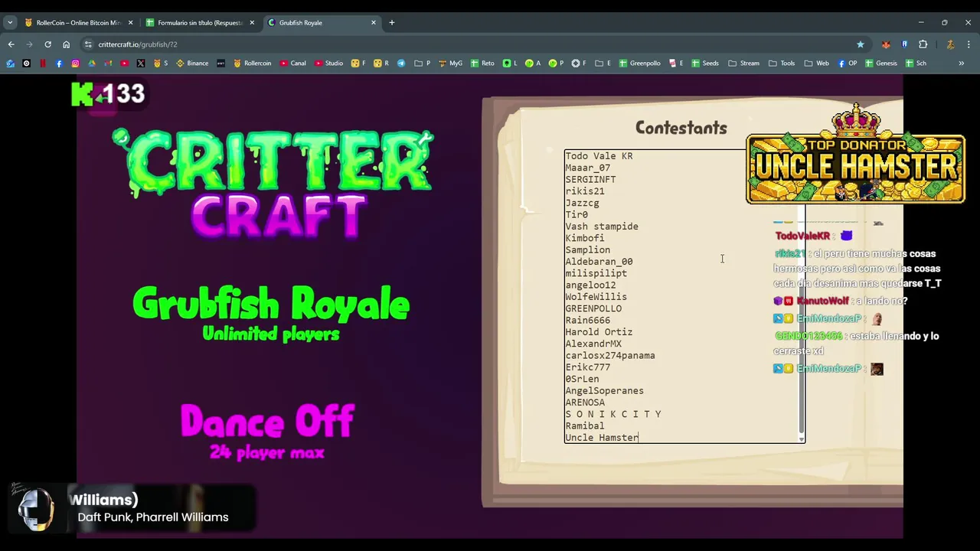The width and height of the screenshot is (980, 551).
Task: Click the blue shield extension icon
Action: (x=904, y=44)
